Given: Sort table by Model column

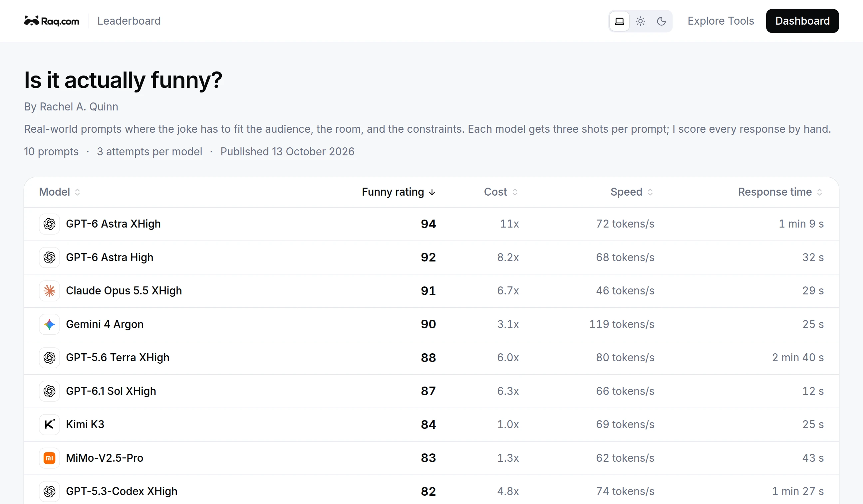Looking at the screenshot, I should tap(60, 192).
